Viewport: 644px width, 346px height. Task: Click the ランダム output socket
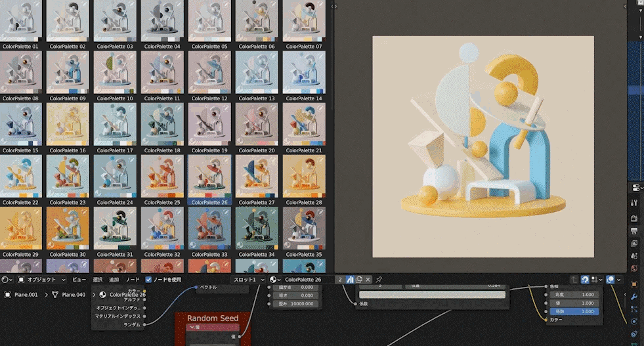pyautogui.click(x=144, y=324)
